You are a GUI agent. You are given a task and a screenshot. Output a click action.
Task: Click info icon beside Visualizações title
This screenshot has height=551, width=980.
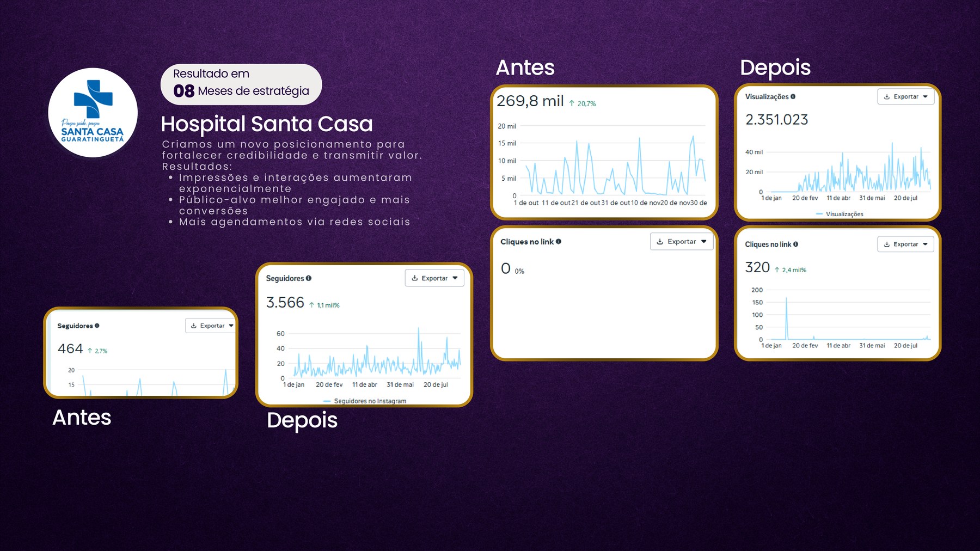click(x=793, y=96)
